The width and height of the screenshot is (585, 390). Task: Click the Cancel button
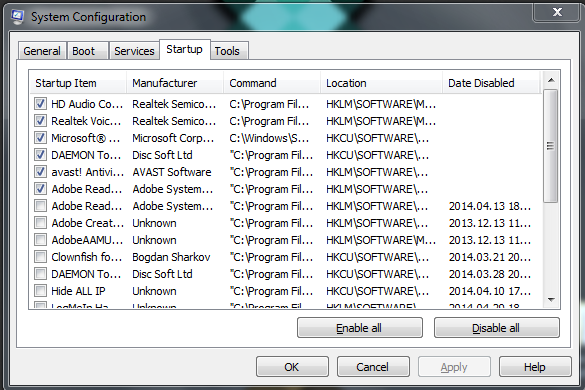(373, 366)
